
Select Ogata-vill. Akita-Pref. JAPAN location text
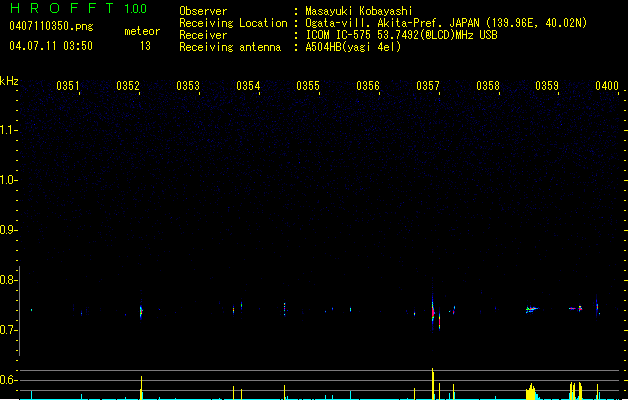click(x=446, y=23)
